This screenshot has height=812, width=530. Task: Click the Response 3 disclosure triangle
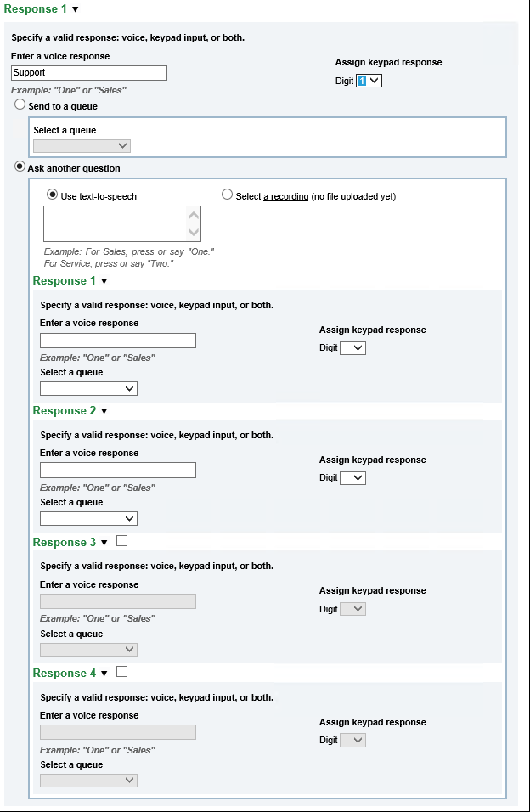point(104,543)
